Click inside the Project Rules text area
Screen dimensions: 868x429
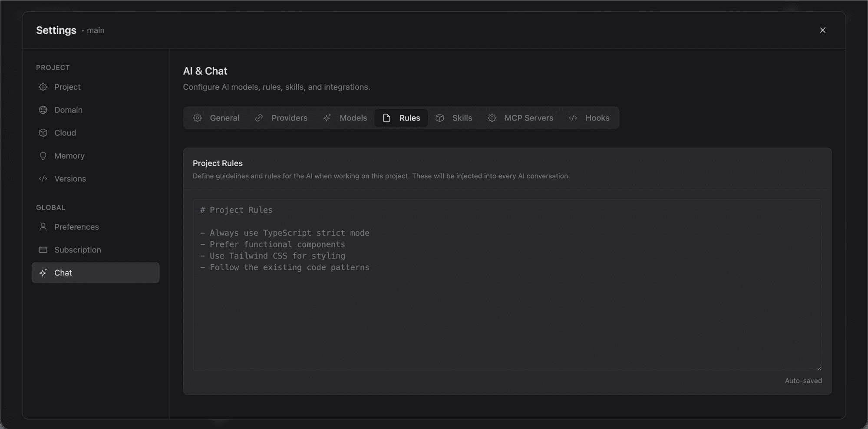(507, 285)
